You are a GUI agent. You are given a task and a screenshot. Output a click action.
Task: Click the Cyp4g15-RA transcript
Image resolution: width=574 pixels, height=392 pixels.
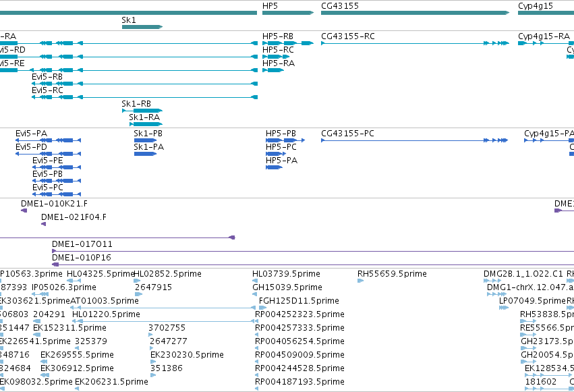546,43
